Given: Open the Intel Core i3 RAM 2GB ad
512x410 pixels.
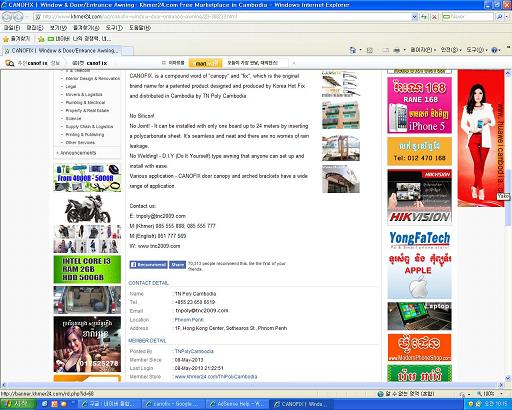Looking at the screenshot, I should point(87,269).
